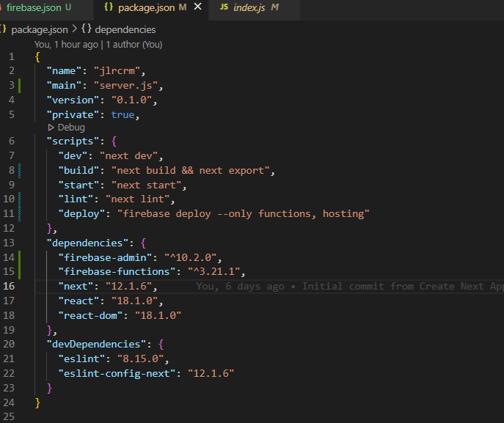Click the "lint" script key
This screenshot has height=423, width=504.
[x=76, y=199]
